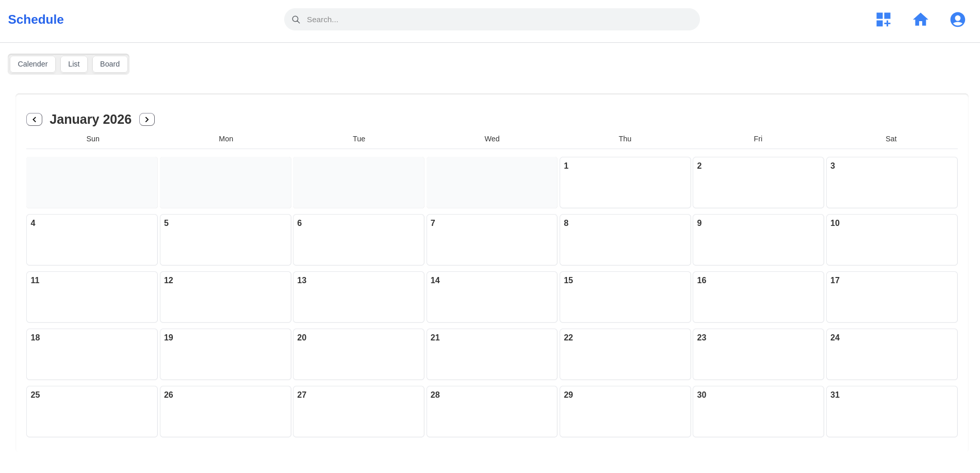Switch to the Calender view tab
The height and width of the screenshot is (473, 980).
click(x=32, y=64)
